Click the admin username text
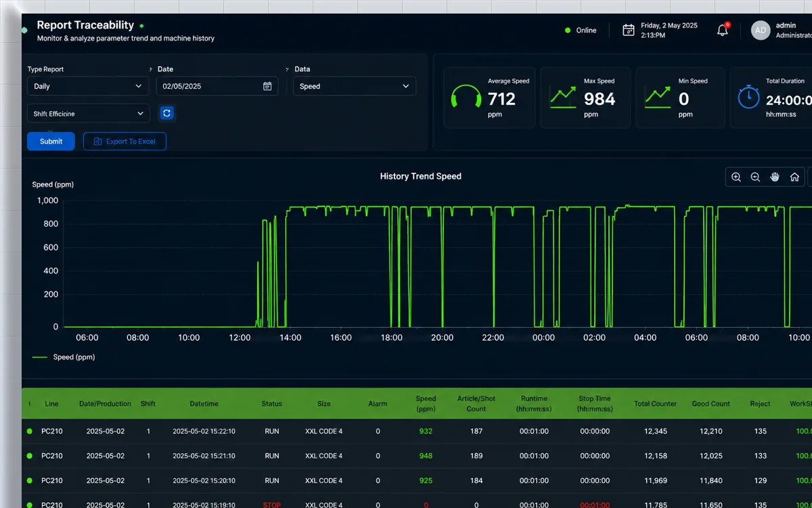Image resolution: width=812 pixels, height=508 pixels. (786, 25)
